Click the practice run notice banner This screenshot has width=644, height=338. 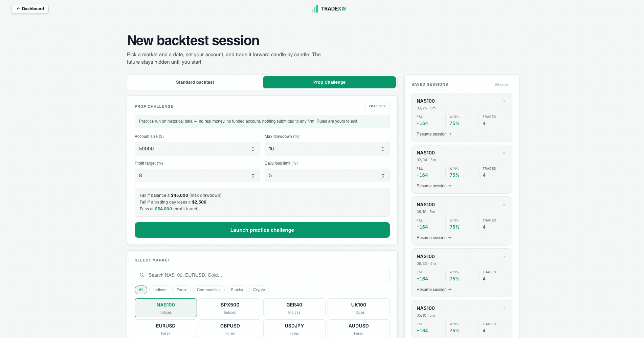click(x=262, y=121)
